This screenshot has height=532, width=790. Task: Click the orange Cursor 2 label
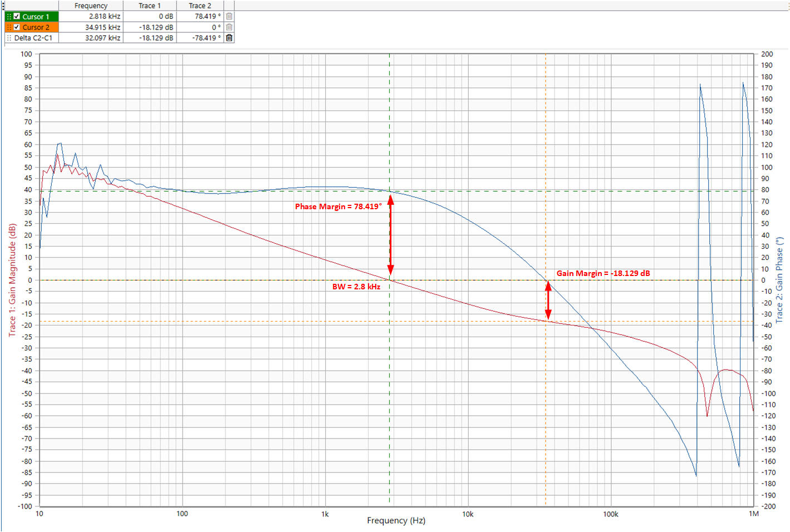[x=36, y=27]
